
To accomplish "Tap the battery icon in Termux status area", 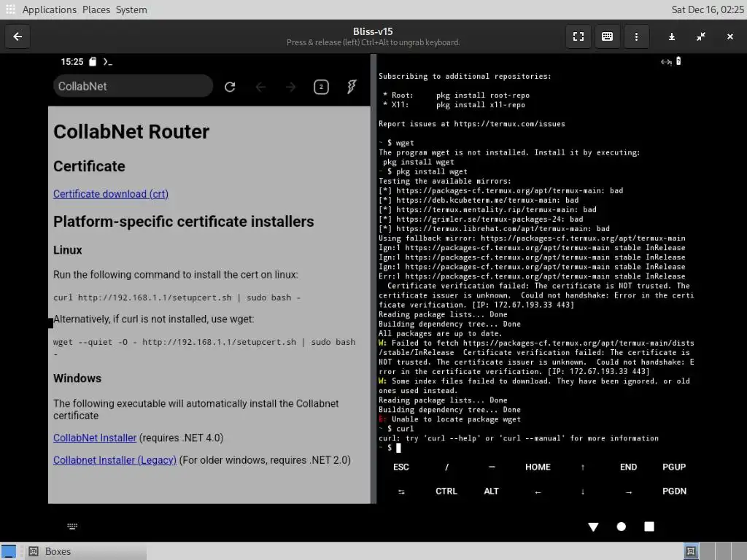I will [678, 61].
